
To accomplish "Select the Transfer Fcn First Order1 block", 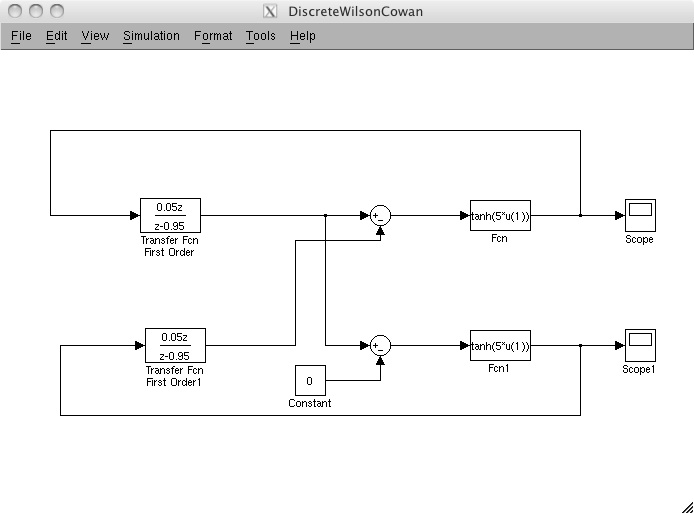I will tap(175, 345).
